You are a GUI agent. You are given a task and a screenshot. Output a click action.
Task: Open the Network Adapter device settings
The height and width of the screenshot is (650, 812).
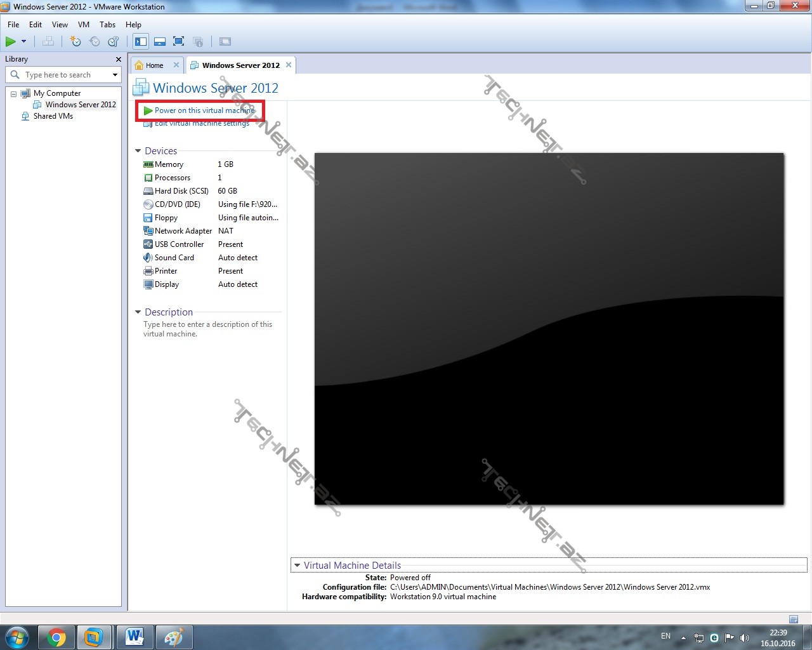pyautogui.click(x=183, y=231)
